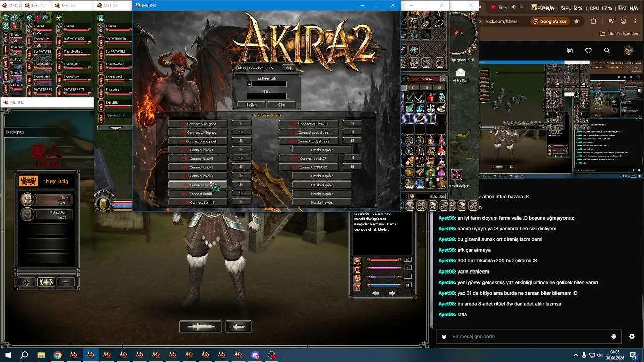Switch to inventory page IV tab
Viewport: 644px width, 362px height.
pos(440,88)
